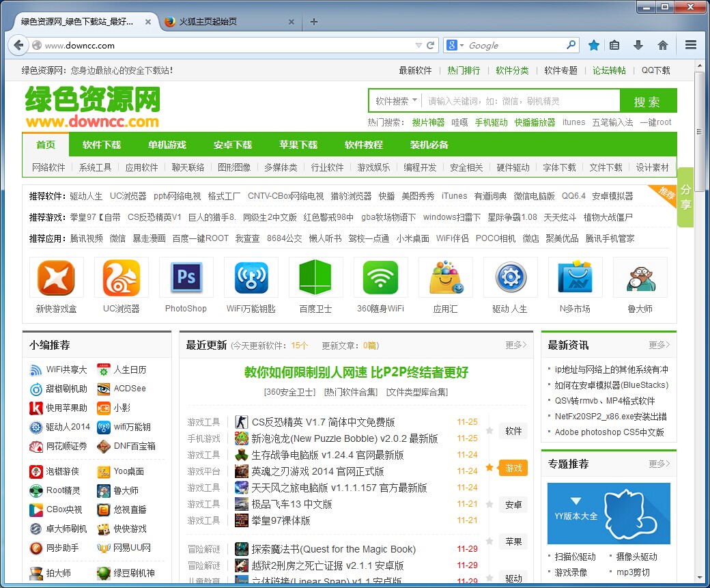Open the 360随身WiFi app icon
The width and height of the screenshot is (710, 588).
point(381,277)
